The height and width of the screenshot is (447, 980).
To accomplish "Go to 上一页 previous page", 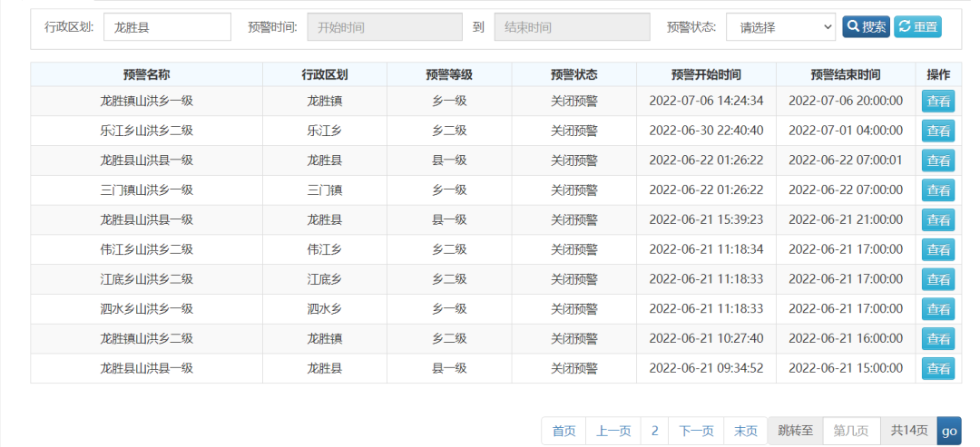I will (613, 431).
